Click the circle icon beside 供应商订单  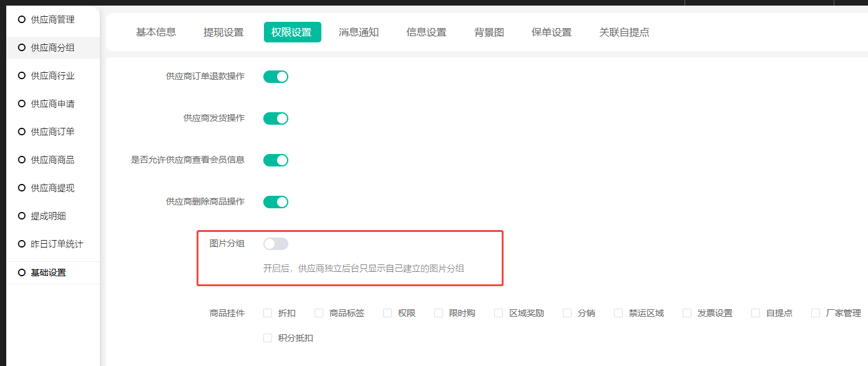tap(22, 132)
